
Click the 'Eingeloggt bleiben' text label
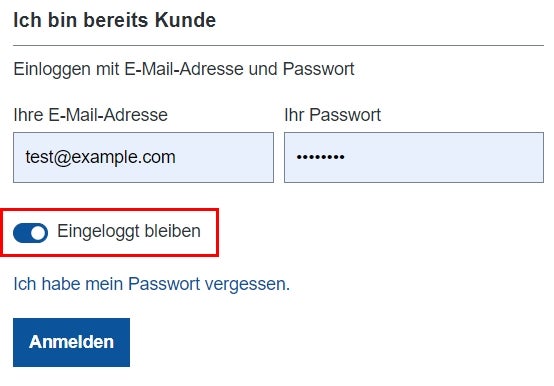pos(129,231)
